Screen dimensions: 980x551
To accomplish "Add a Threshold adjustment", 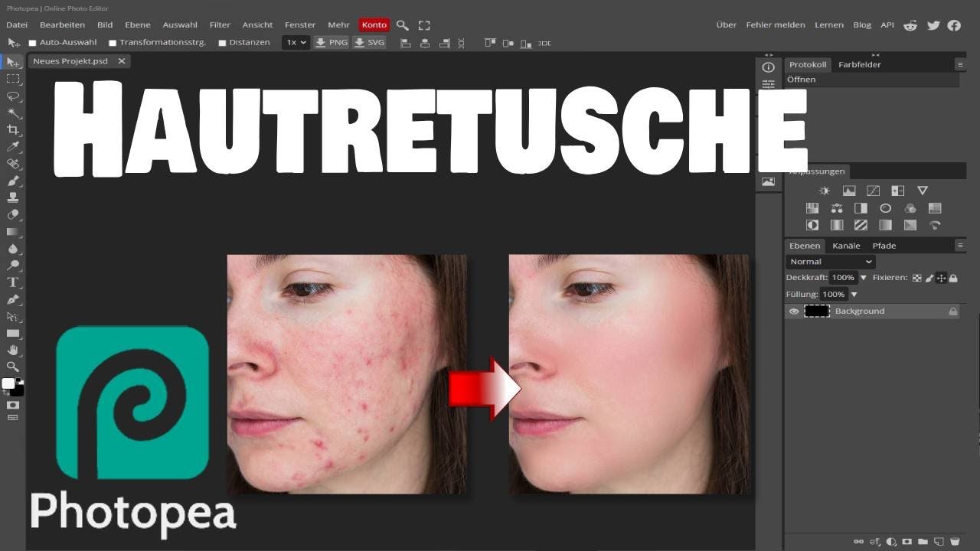I will 861,226.
